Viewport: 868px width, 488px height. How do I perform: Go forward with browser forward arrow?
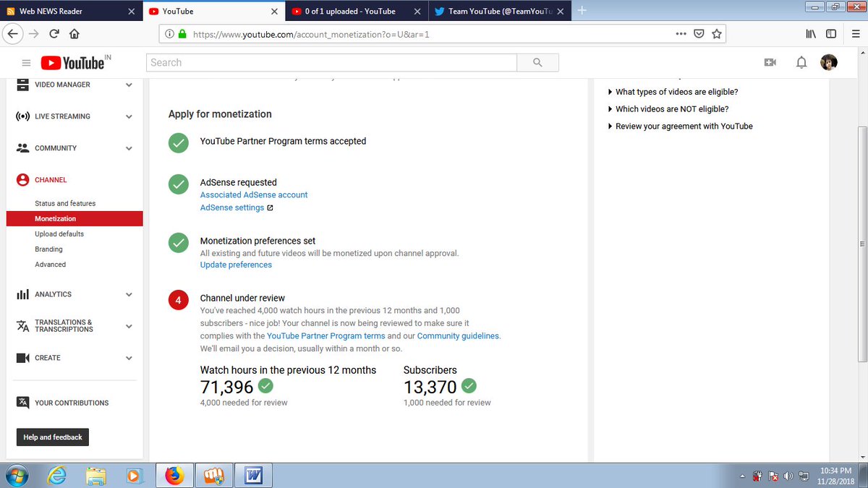pos(34,33)
